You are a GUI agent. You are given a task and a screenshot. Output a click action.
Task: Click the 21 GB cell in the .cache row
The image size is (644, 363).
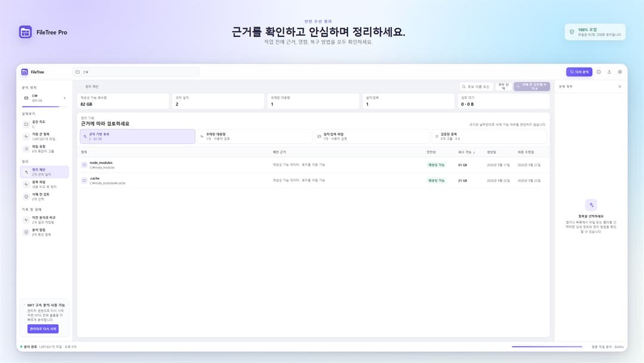pyautogui.click(x=463, y=180)
